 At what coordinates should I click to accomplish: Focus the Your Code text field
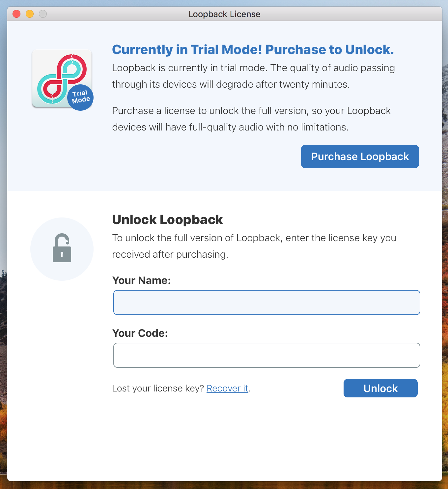[x=267, y=355]
